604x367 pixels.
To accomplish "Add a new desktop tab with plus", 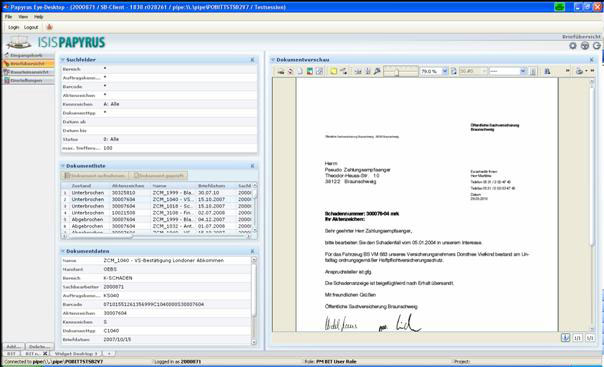I will [x=109, y=354].
